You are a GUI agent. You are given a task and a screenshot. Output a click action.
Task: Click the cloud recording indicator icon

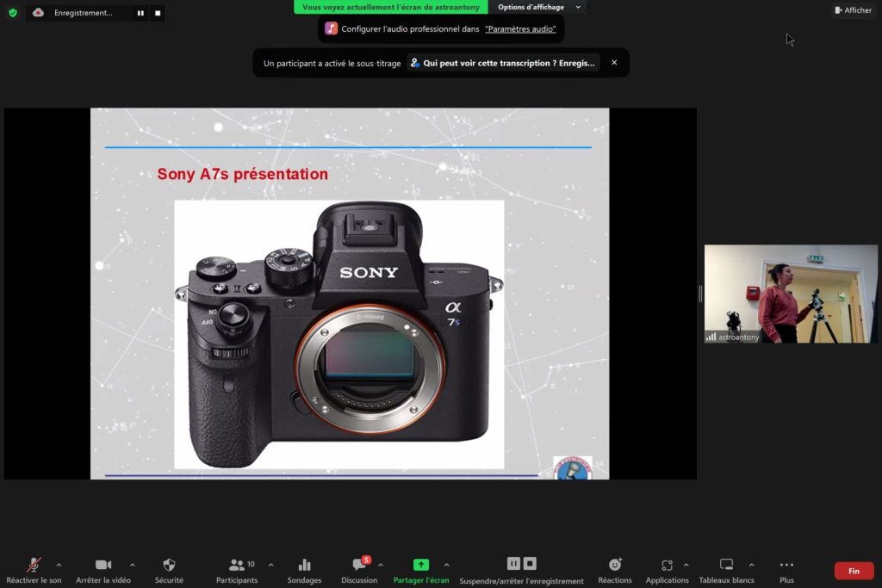(38, 12)
